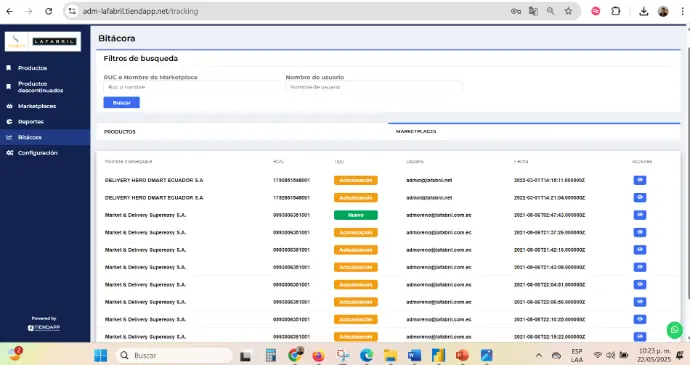View details of the Nuevo entry

point(640,215)
